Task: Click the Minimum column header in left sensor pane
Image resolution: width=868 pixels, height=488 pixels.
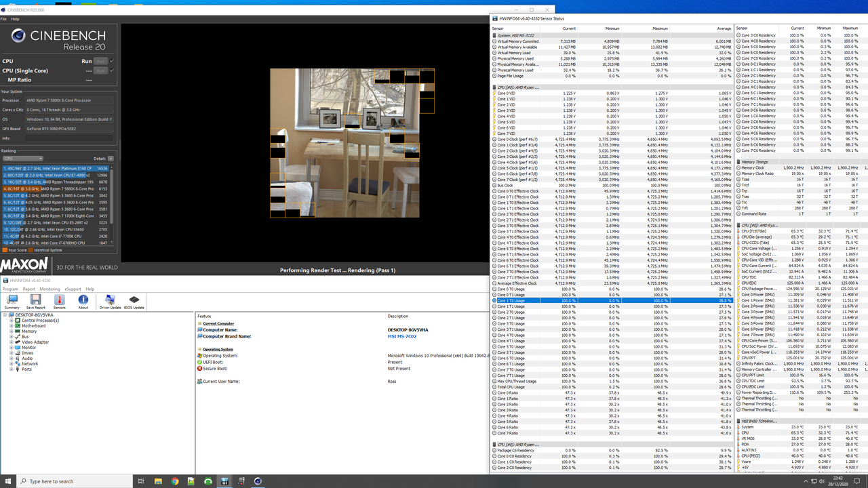Action: tap(612, 28)
